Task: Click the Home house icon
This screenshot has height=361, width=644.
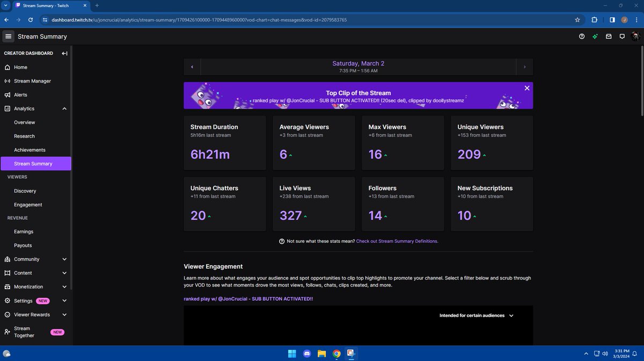Action: pos(8,67)
